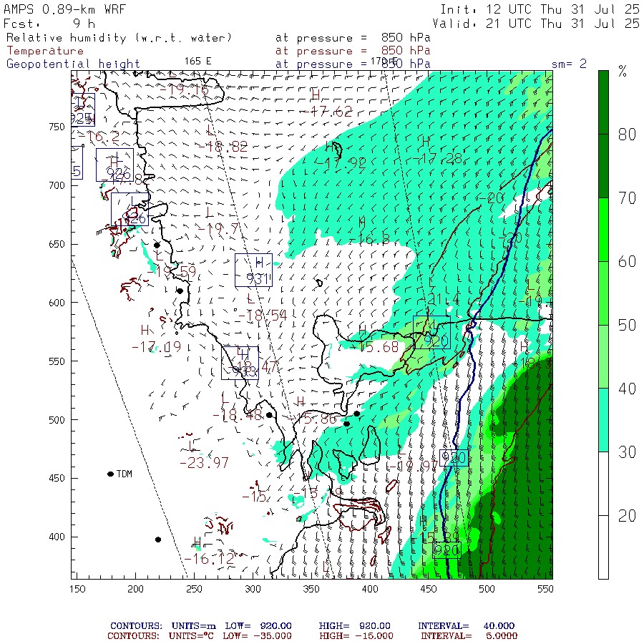Viewport: 644px width, 644px height.
Task: Click the blue 'CONTOURS: UNITS=m' footer text
Action: tap(163, 626)
